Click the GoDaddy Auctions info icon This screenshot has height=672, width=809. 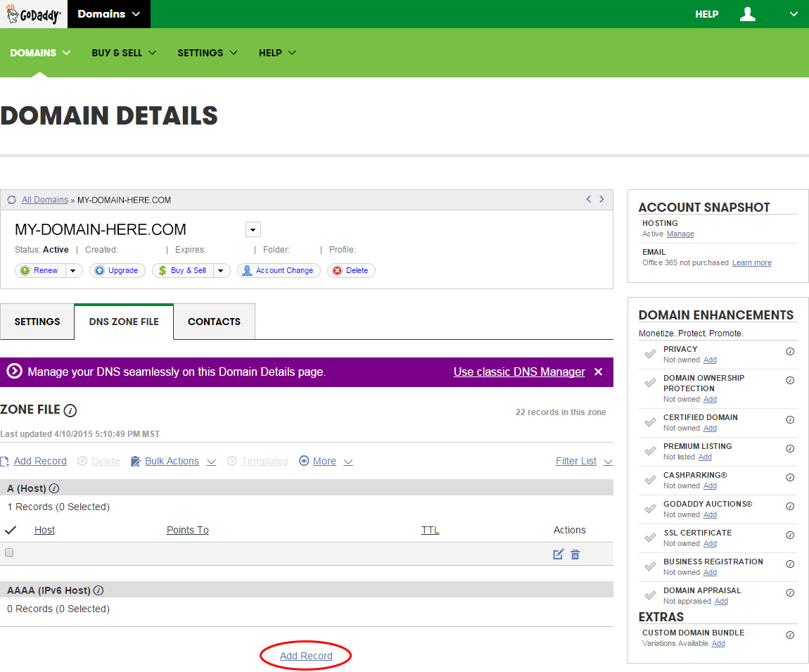(790, 507)
